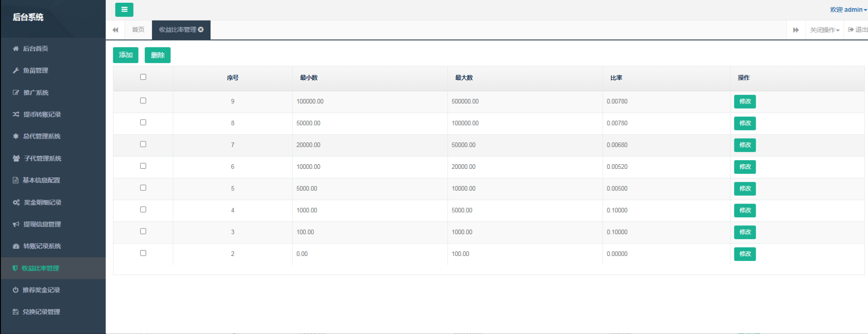
Task: Click the bullhorn icon beside 提现信息管理
Action: 16,224
